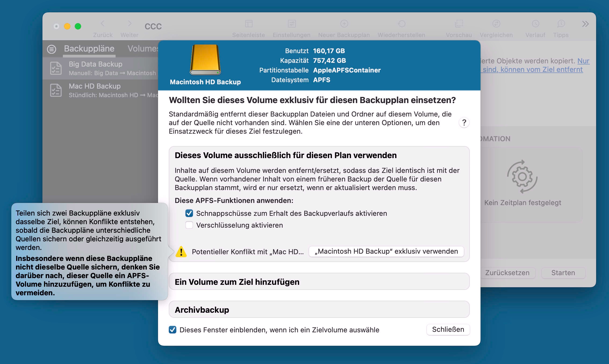Create a Neuer Backupplan via toolbar icon
Image resolution: width=609 pixels, height=364 pixels.
pyautogui.click(x=344, y=24)
